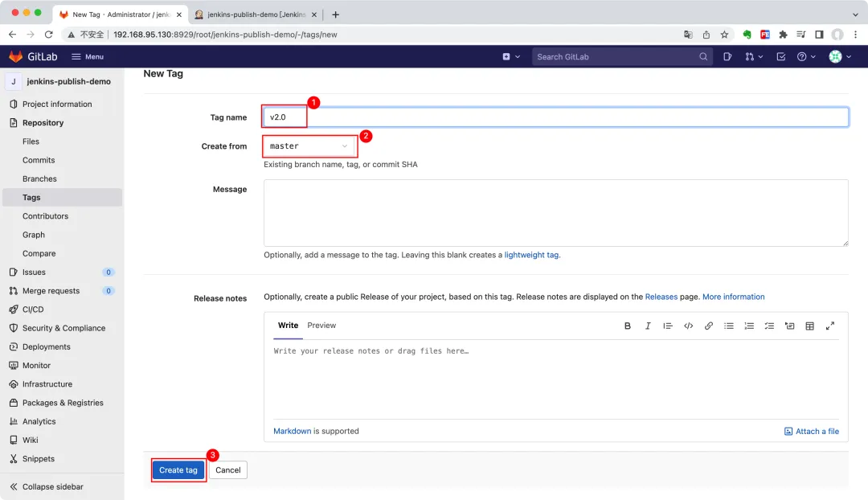Click into the Message text area
Image resolution: width=868 pixels, height=500 pixels.
point(556,213)
